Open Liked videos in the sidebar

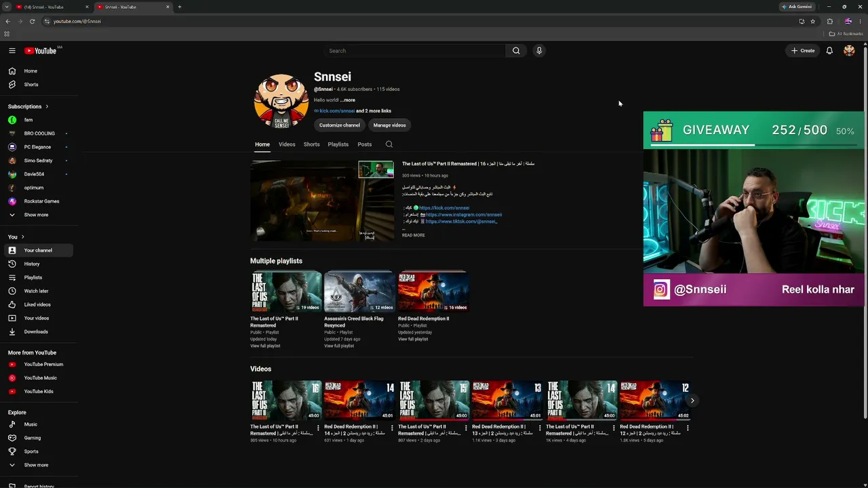[x=38, y=304]
